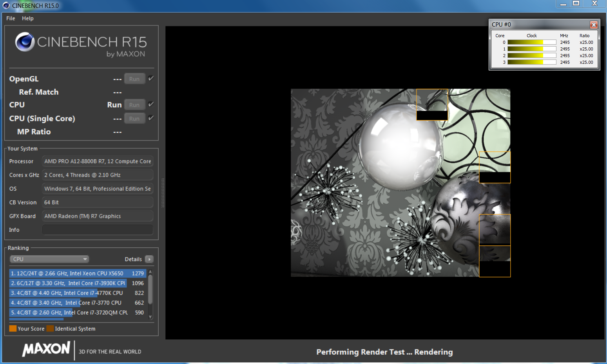Screen dimensions: 607x364
Task: Toggle the OpenGL test checkbox
Action: 151,78
